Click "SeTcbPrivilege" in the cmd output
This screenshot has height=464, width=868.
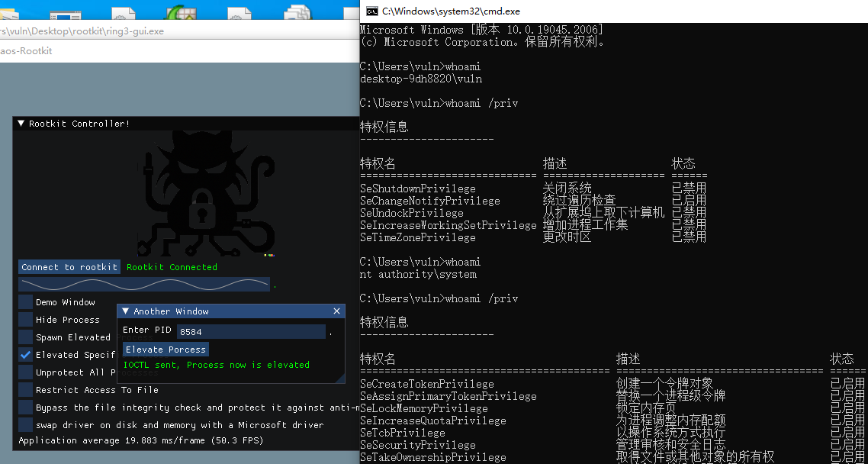coord(403,433)
